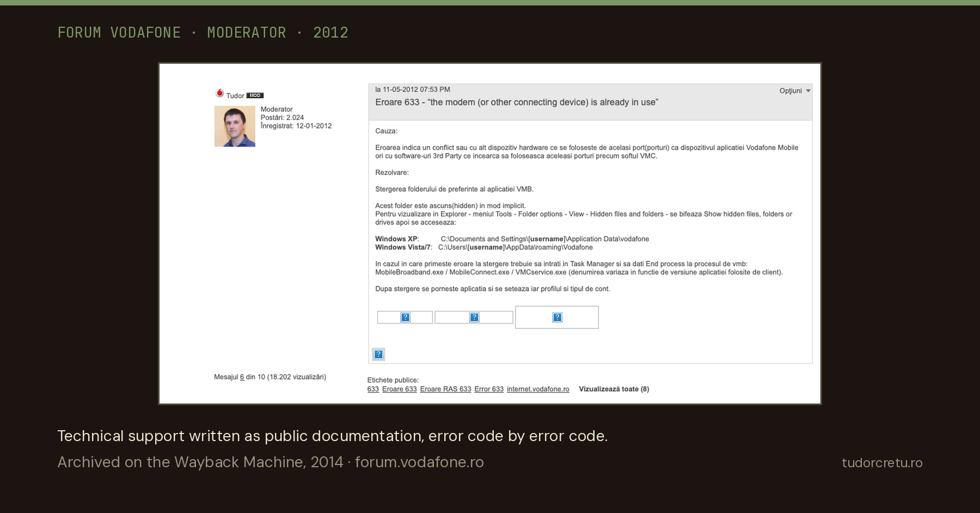Click Înregistrat: 12-01-2012 text
Screen dimensions: 980x513
click(x=296, y=126)
